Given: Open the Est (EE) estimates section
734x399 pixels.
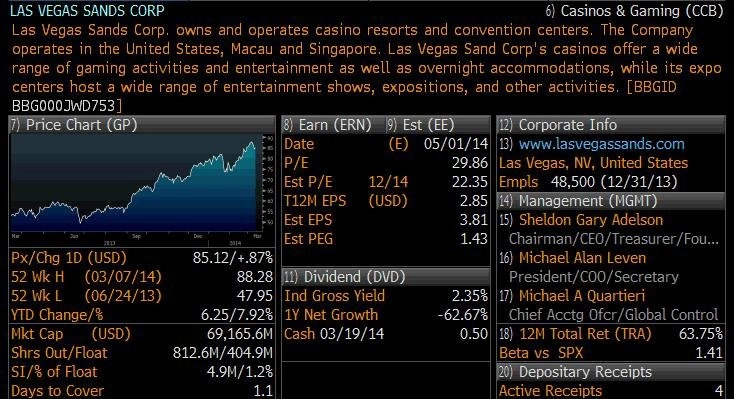Looking at the screenshot, I should (x=420, y=125).
